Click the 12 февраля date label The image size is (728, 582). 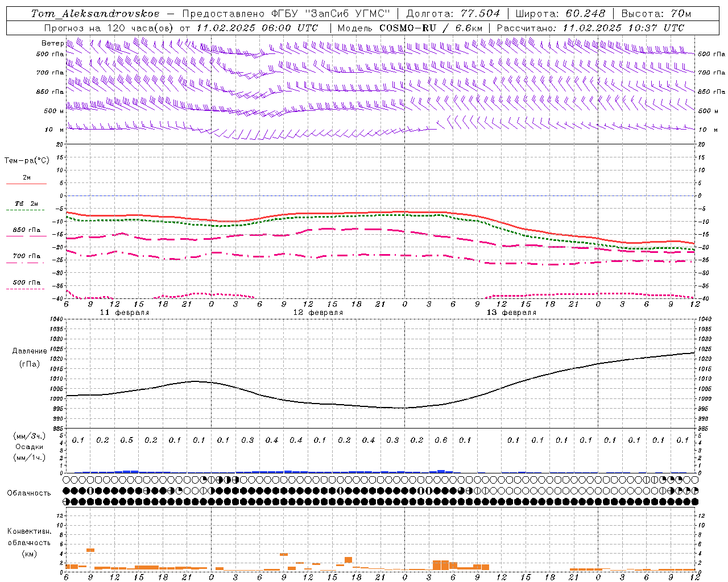click(318, 313)
